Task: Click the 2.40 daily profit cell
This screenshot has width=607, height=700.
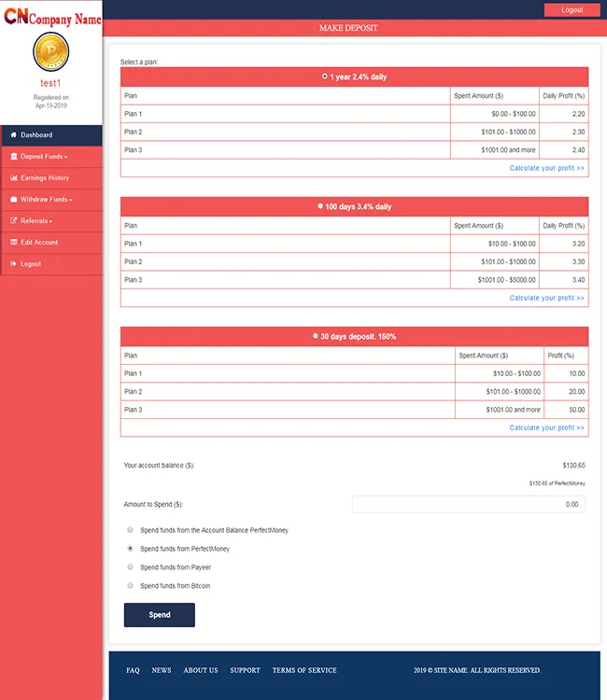Action: pyautogui.click(x=564, y=150)
